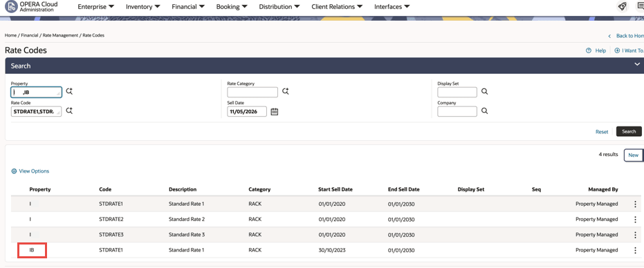This screenshot has width=644, height=268.
Task: Go to Rate Management breadcrumb
Action: [x=60, y=35]
